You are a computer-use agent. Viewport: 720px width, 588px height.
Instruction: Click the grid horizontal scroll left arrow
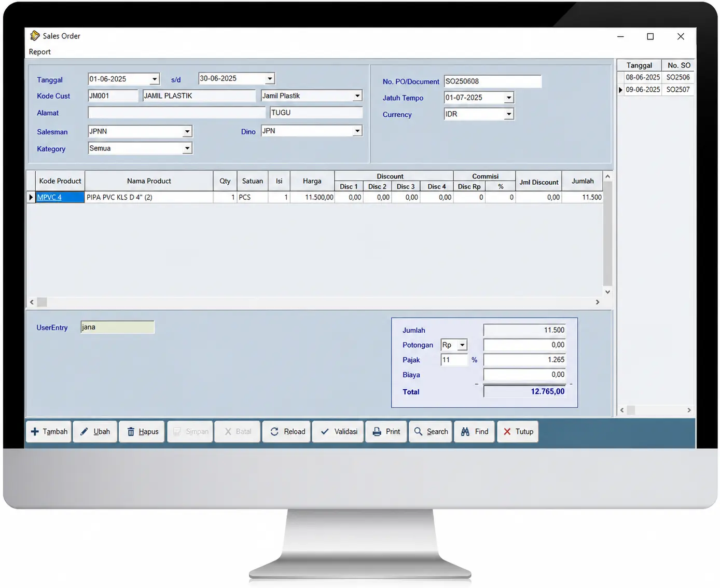(32, 302)
